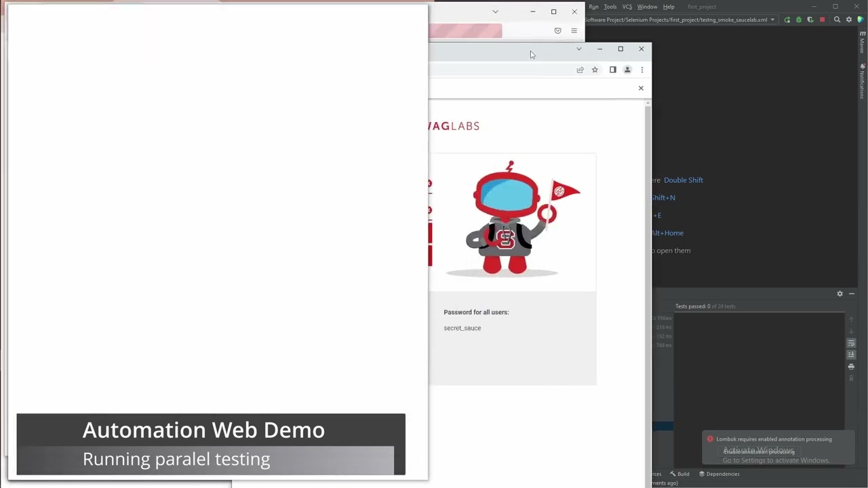Dismiss the Chrome infobar with its X
868x488 pixels.
click(641, 88)
